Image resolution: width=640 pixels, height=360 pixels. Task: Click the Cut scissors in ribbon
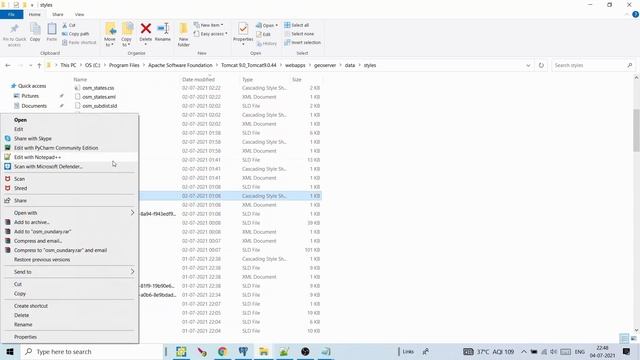click(x=69, y=25)
